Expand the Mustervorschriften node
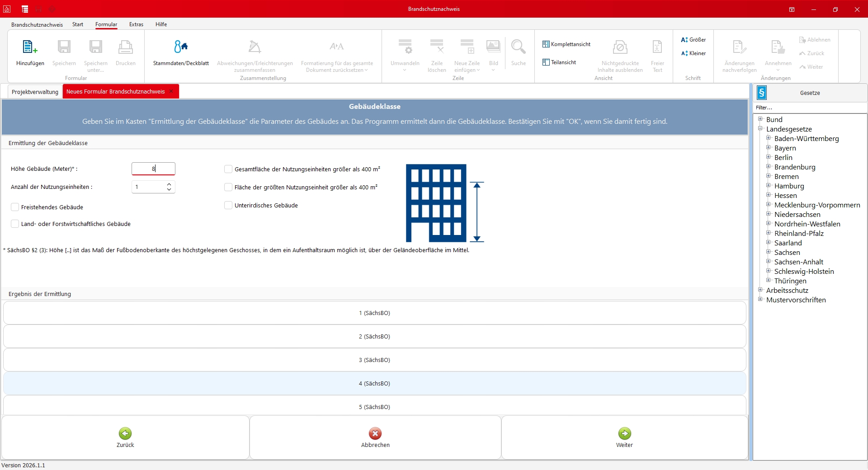This screenshot has width=868, height=470. click(760, 299)
